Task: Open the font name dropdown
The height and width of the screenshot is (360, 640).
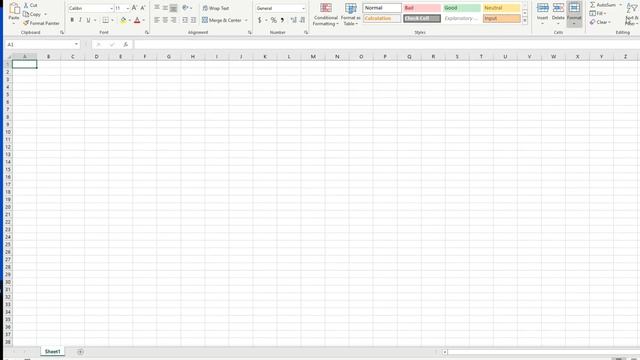Action: 111,9
